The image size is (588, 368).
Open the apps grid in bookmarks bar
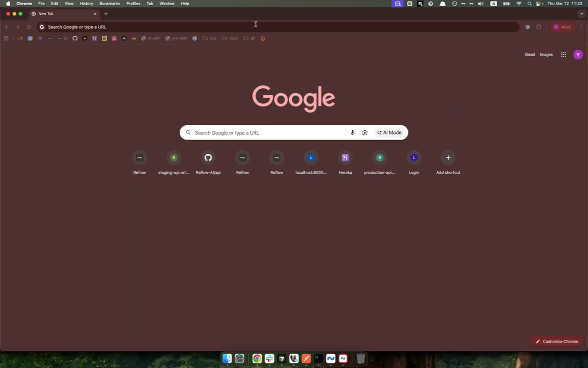tap(6, 38)
